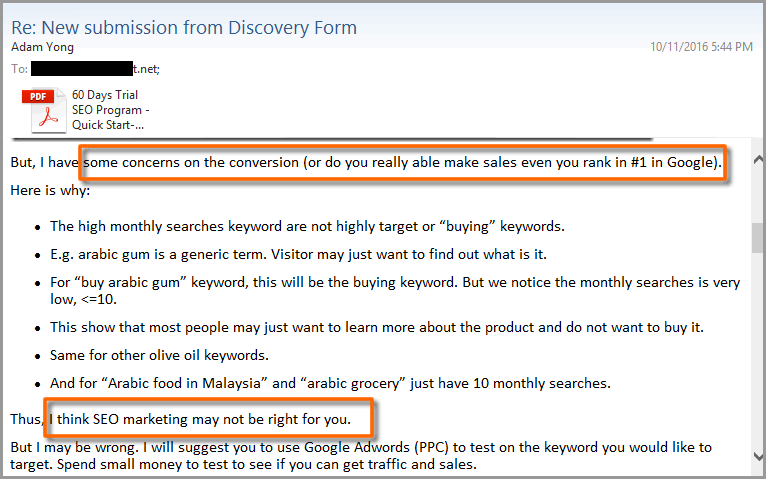Viewport: 766px width, 479px height.
Task: Click bullet "E.g. arabic gum is a generic term"
Action: tap(298, 254)
